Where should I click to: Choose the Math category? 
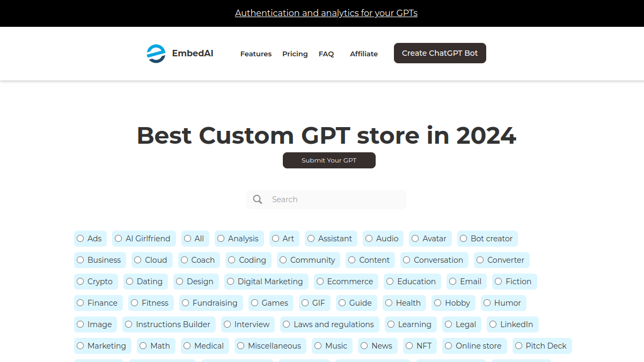(156, 346)
